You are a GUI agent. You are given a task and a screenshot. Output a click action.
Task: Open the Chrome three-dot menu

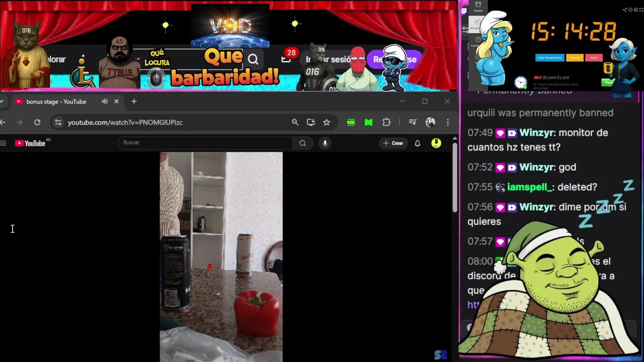(x=448, y=122)
